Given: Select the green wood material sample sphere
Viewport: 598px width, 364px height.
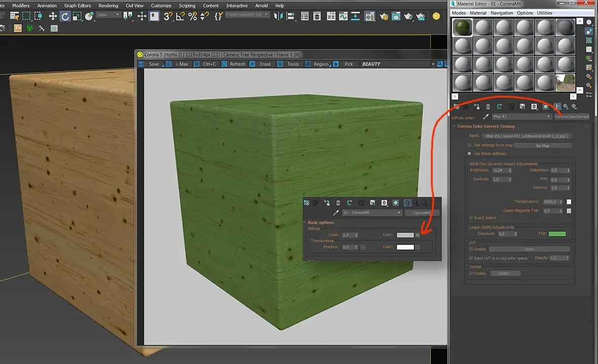Looking at the screenshot, I should coord(463,27).
